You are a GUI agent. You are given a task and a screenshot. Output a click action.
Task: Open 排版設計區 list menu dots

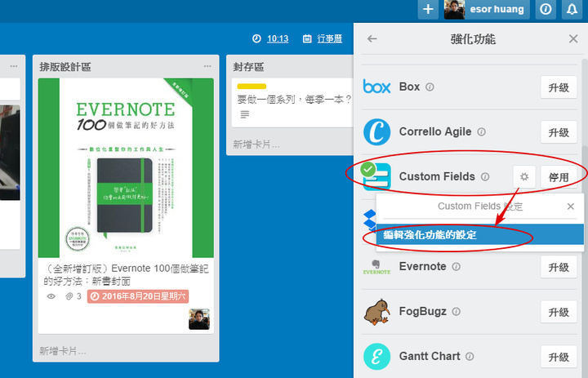[x=207, y=66]
